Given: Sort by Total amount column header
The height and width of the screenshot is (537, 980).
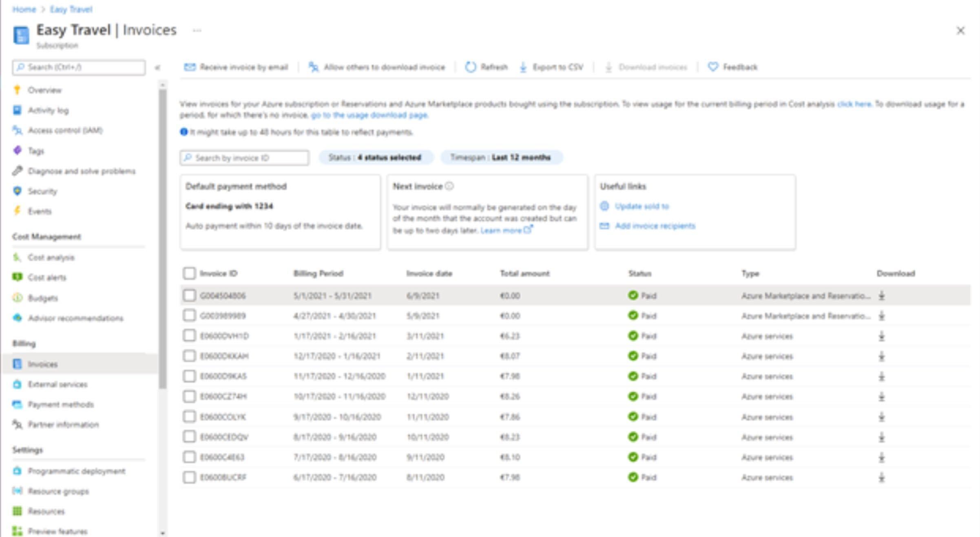Looking at the screenshot, I should click(524, 273).
